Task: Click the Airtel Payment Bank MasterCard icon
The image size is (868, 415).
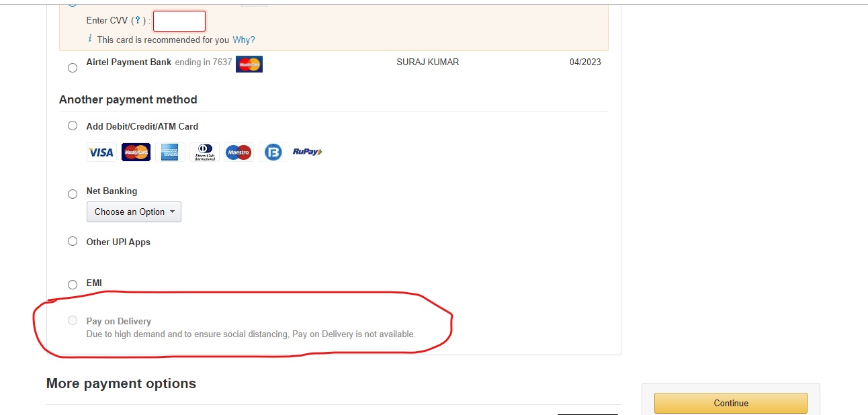Action: pos(249,64)
